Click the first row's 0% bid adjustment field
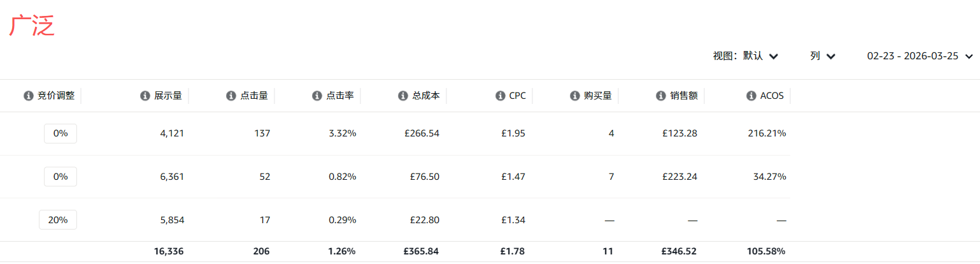This screenshot has width=980, height=264. point(60,134)
